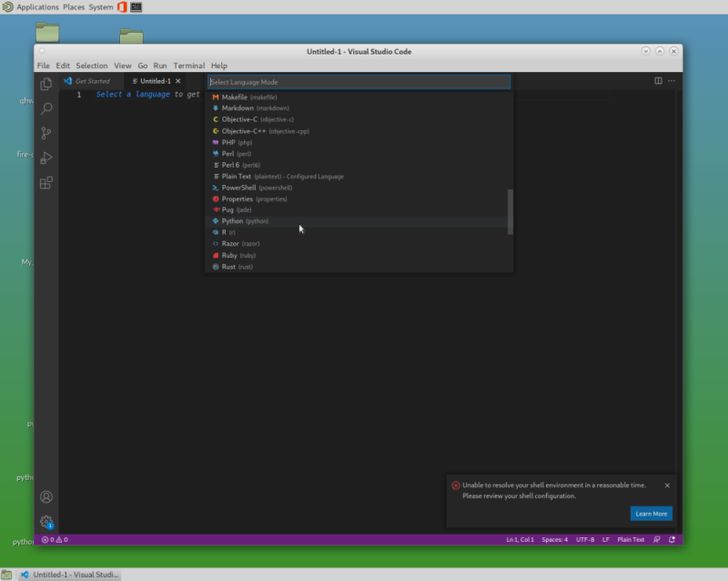Open the Edit menu

pyautogui.click(x=63, y=66)
